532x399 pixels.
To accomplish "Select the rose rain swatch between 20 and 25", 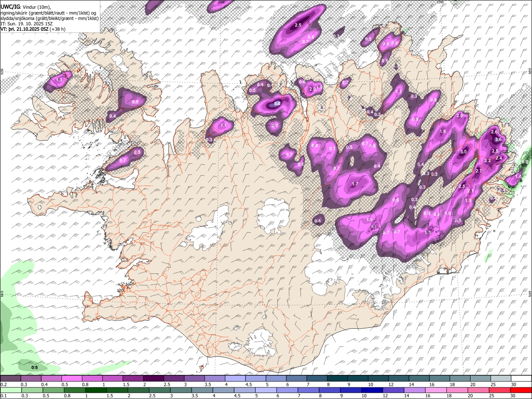I will click(478, 390).
